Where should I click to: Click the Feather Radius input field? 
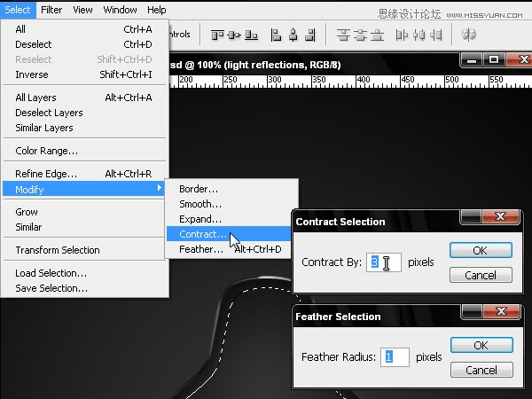click(395, 357)
